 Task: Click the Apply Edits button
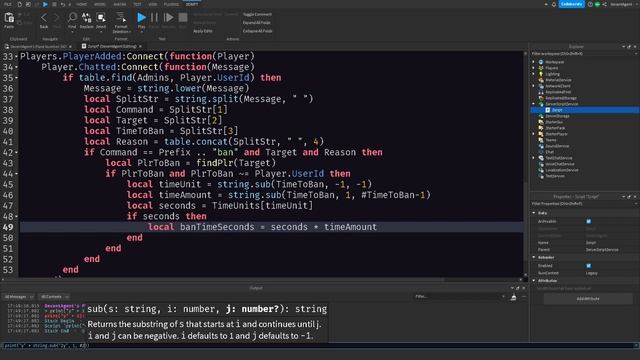[202, 31]
